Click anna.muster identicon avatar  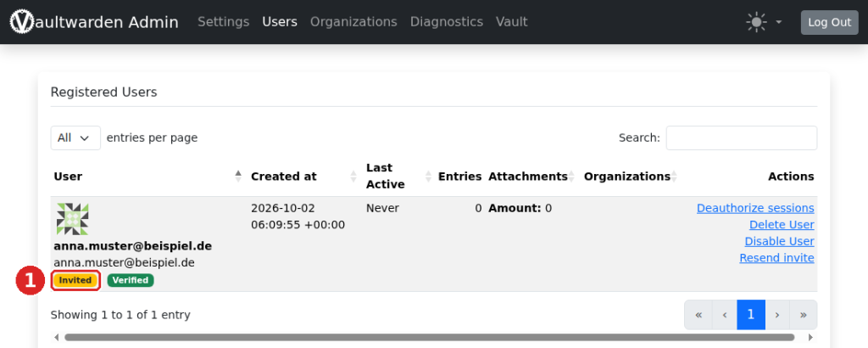(x=73, y=219)
